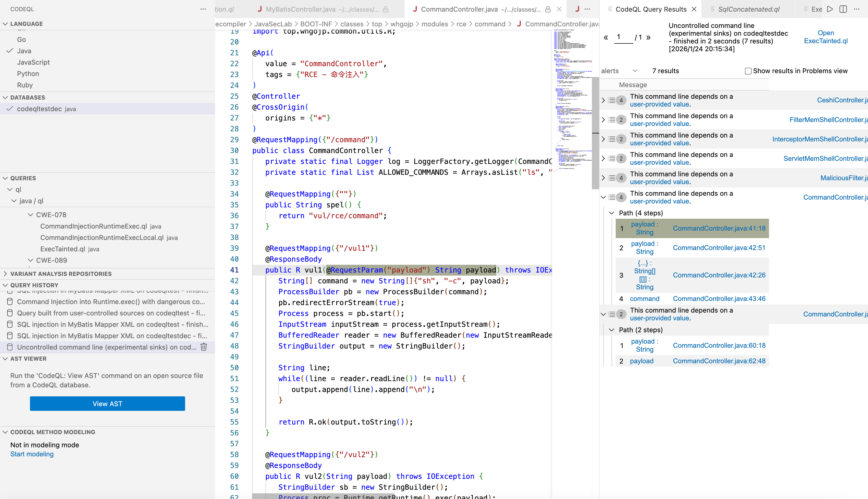Show paths icon for CeshiController result
The image size is (868, 499).
[x=612, y=100]
